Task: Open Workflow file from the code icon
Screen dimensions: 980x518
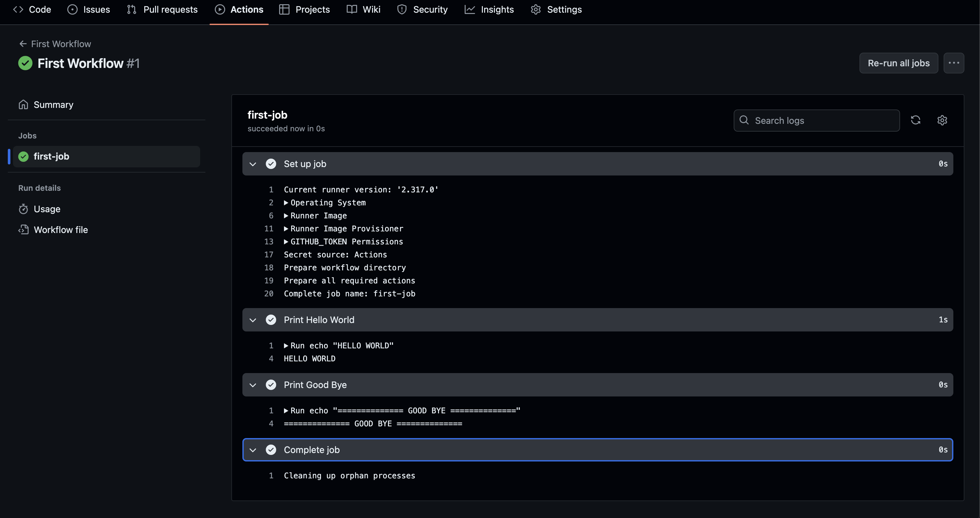Action: click(23, 229)
